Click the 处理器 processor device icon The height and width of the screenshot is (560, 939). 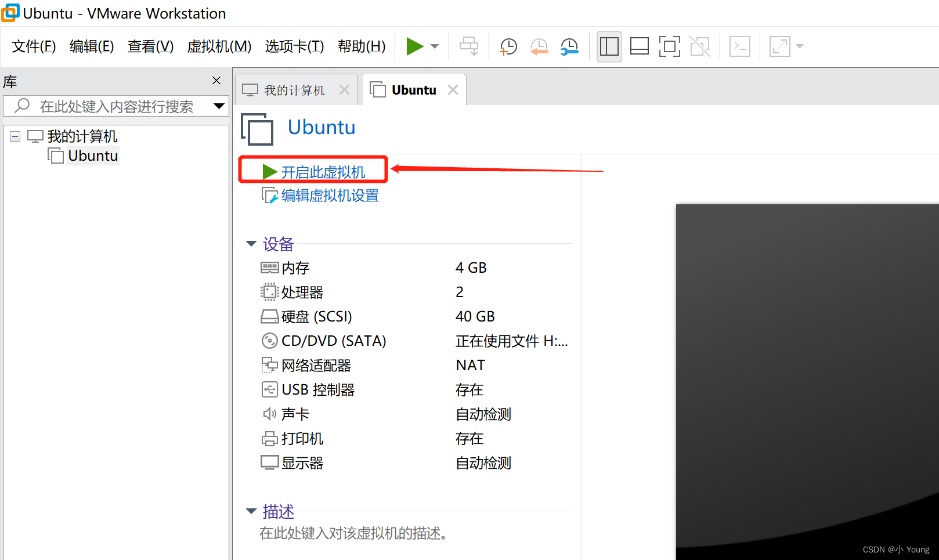270,292
